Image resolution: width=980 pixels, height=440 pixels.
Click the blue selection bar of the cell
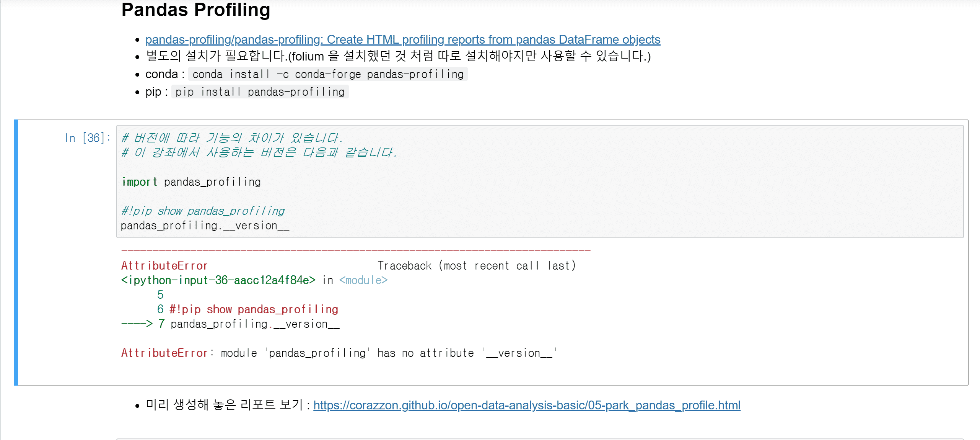(x=16, y=252)
